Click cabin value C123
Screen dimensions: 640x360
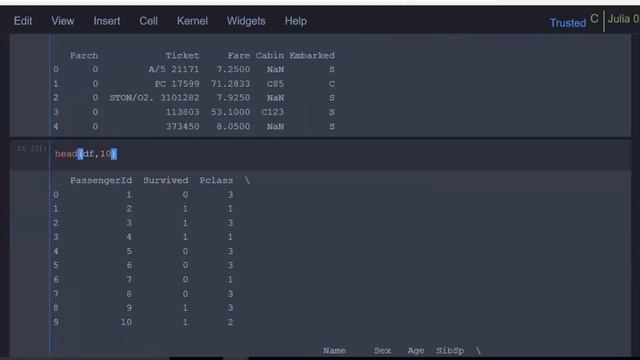point(273,112)
